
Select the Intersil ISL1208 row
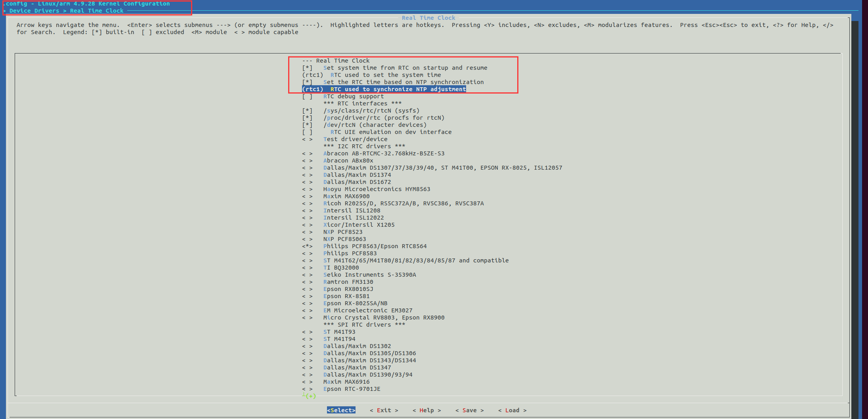341,210
